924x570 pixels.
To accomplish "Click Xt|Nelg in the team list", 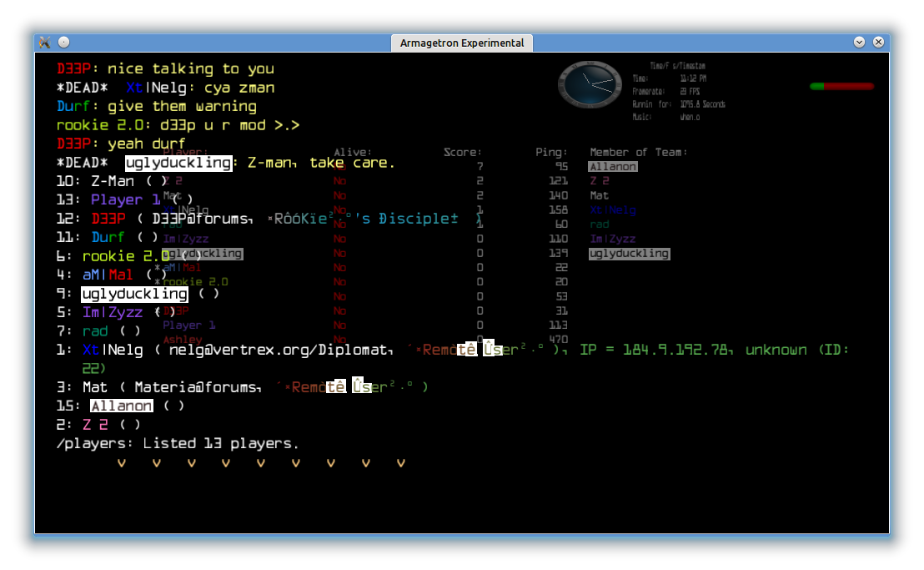I will tap(612, 210).
